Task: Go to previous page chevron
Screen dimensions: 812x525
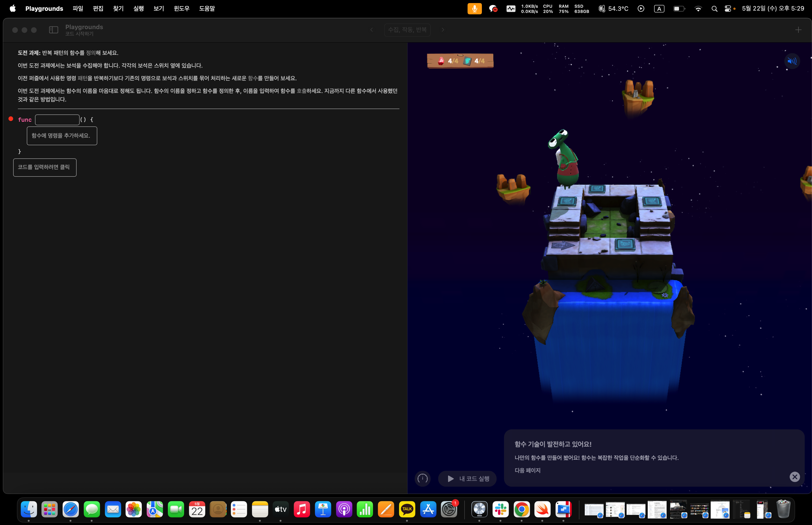Action: click(371, 30)
